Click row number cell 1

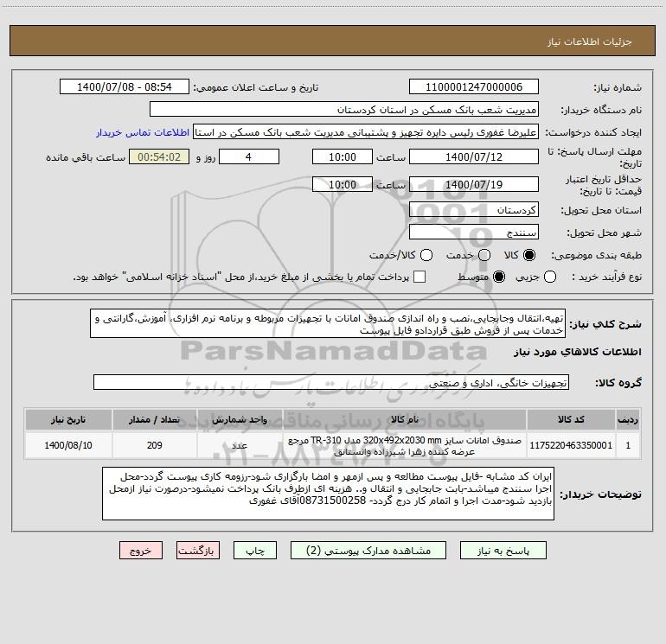click(x=628, y=445)
